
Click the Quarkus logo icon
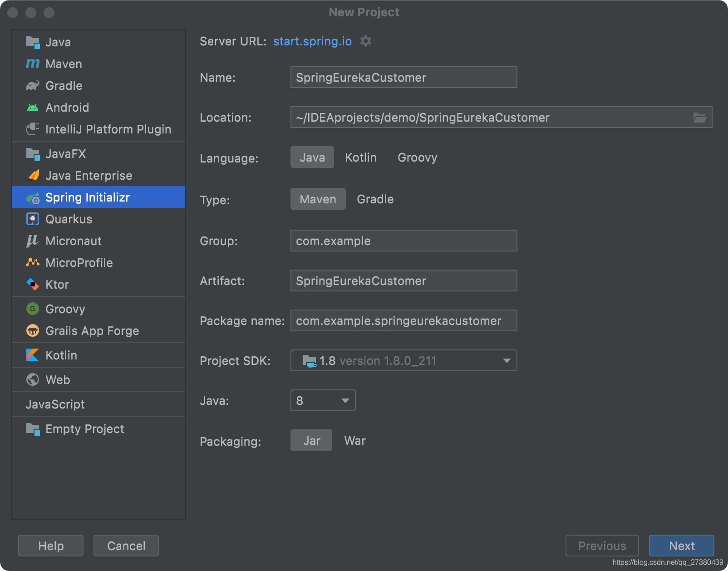tap(33, 219)
